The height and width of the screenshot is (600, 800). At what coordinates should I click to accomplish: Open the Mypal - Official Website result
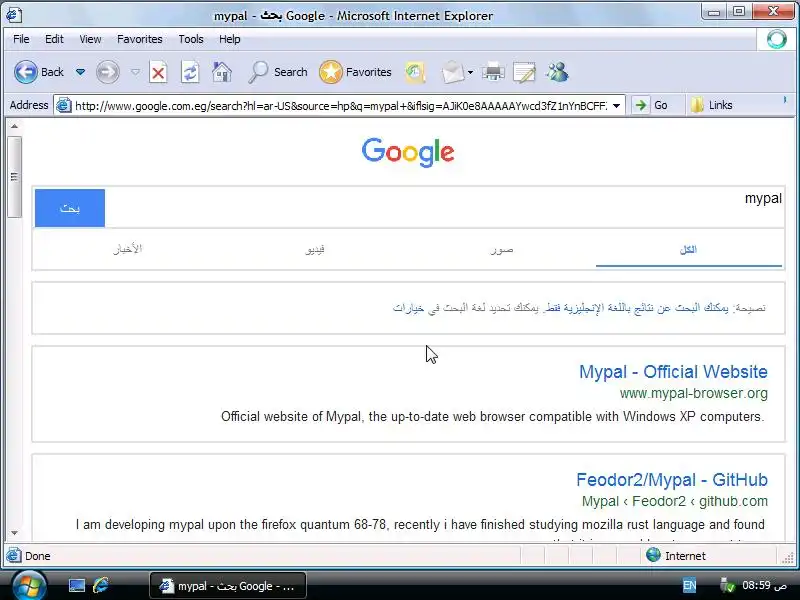click(673, 371)
